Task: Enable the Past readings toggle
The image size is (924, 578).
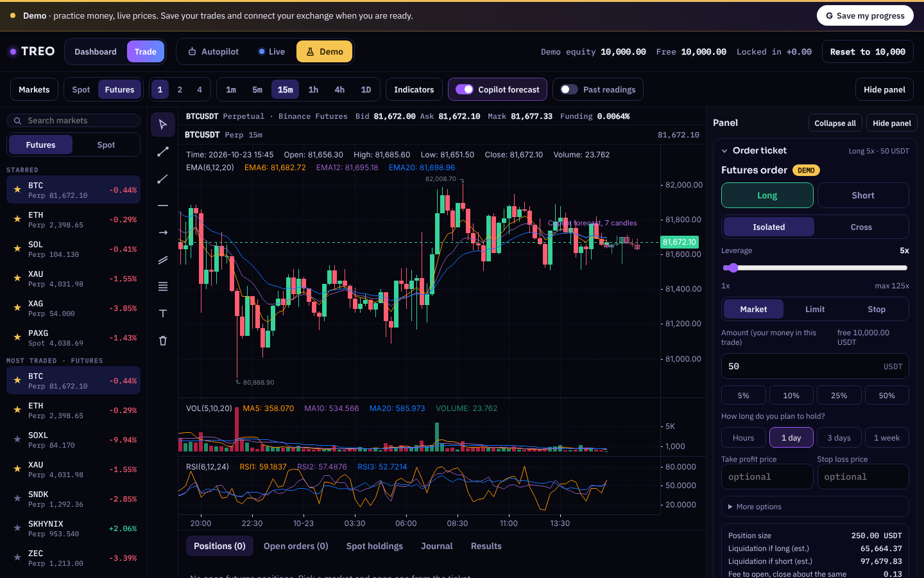Action: click(569, 90)
